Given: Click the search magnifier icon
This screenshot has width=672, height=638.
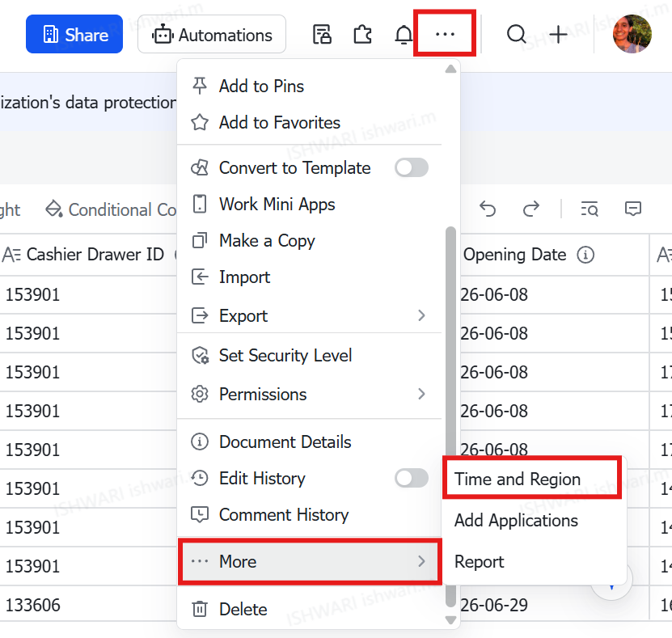Looking at the screenshot, I should point(517,34).
